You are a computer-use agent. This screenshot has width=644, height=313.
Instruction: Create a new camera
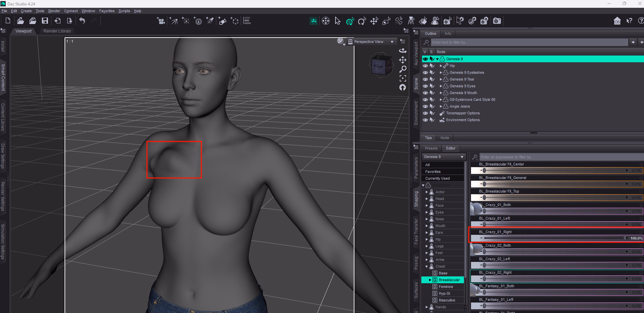pyautogui.click(x=161, y=21)
